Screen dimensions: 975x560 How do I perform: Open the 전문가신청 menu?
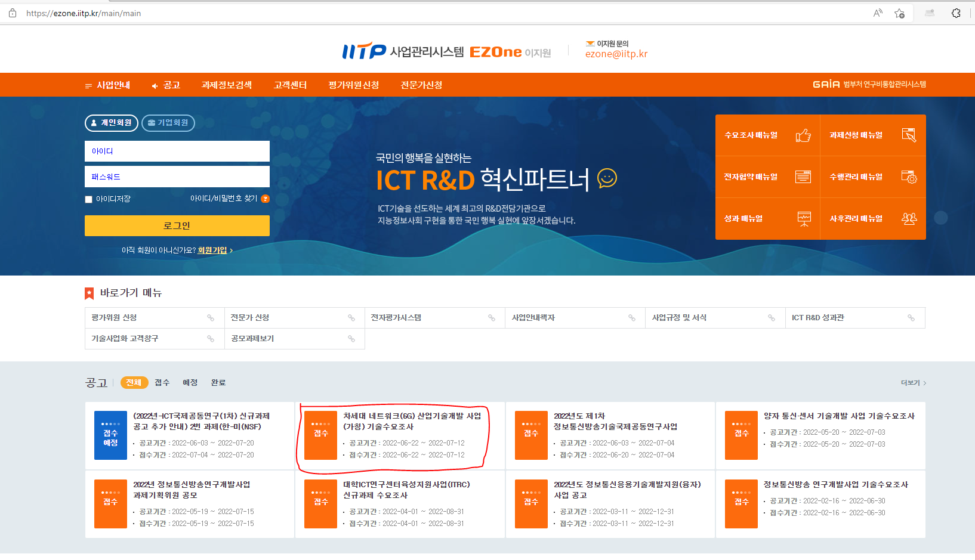tap(422, 85)
